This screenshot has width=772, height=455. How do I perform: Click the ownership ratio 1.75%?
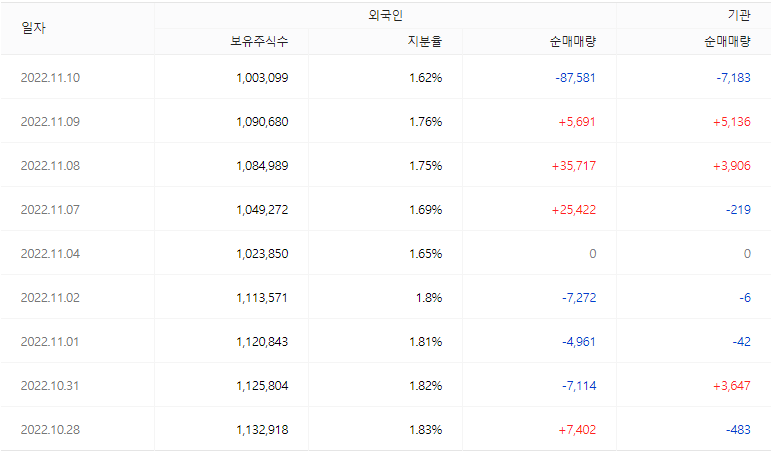click(425, 166)
